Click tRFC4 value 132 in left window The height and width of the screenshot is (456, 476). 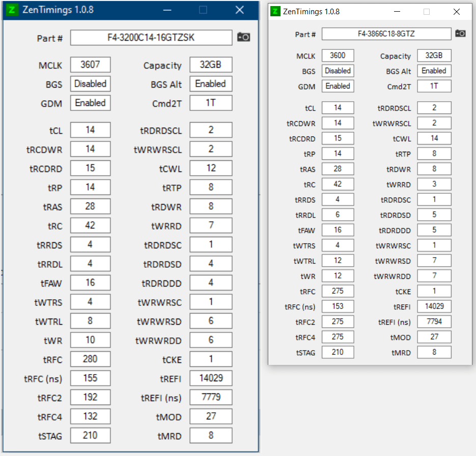coord(90,417)
